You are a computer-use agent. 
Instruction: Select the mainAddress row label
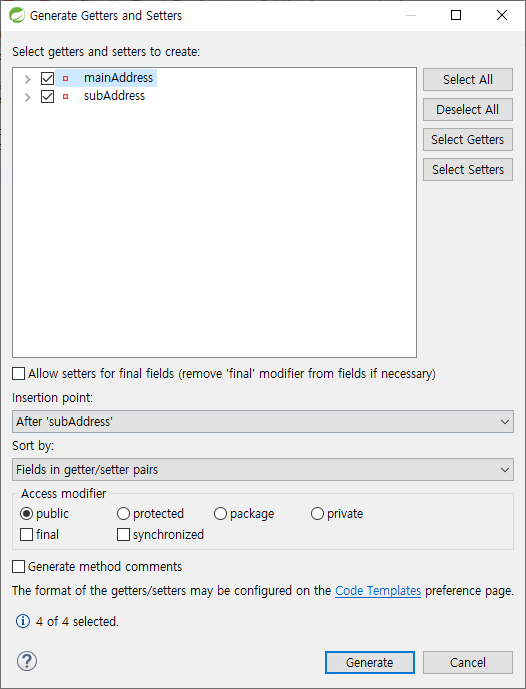pyautogui.click(x=118, y=78)
